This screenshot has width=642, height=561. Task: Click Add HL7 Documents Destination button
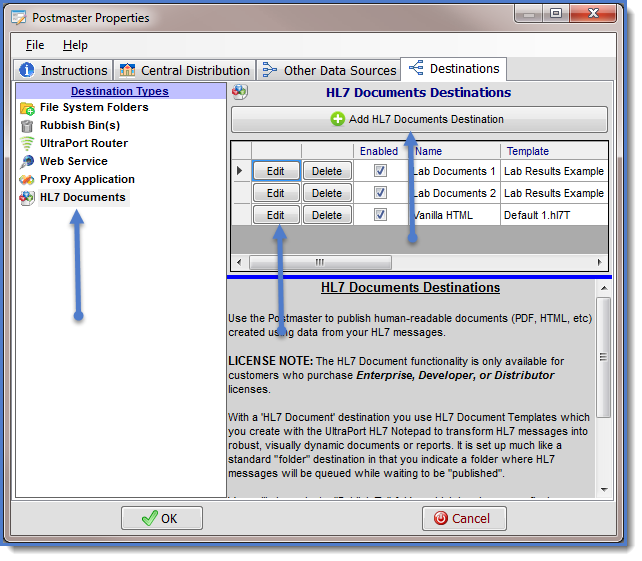419,120
